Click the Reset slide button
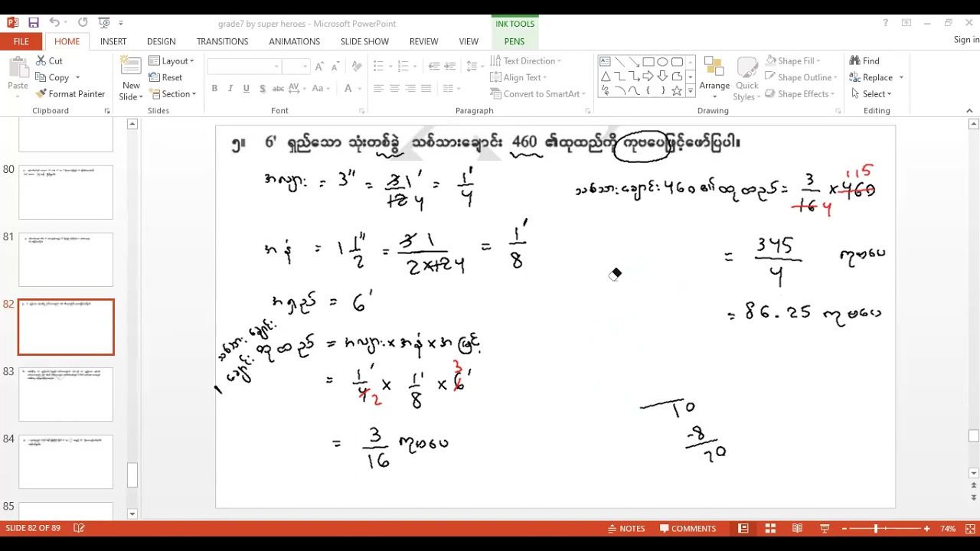Viewport: 980px width, 551px height. tap(166, 77)
